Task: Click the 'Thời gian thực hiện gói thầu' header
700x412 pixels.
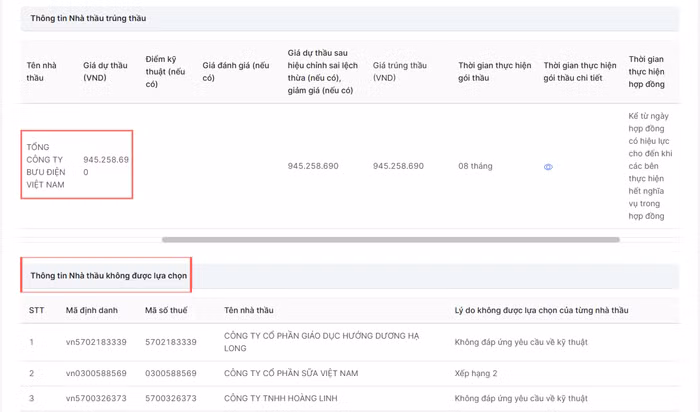Action: coord(495,71)
